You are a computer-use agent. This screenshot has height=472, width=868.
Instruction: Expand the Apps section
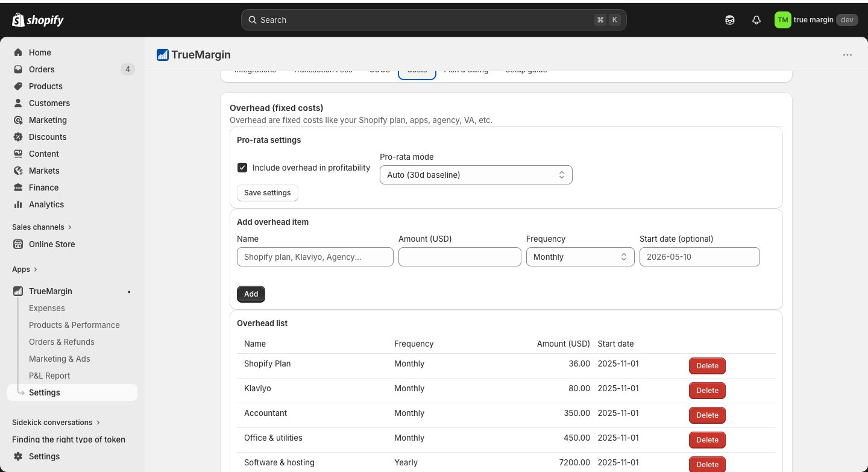tap(25, 269)
